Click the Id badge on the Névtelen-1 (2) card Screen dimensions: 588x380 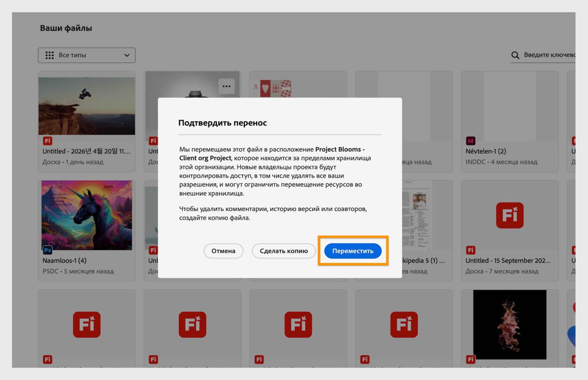coord(471,141)
